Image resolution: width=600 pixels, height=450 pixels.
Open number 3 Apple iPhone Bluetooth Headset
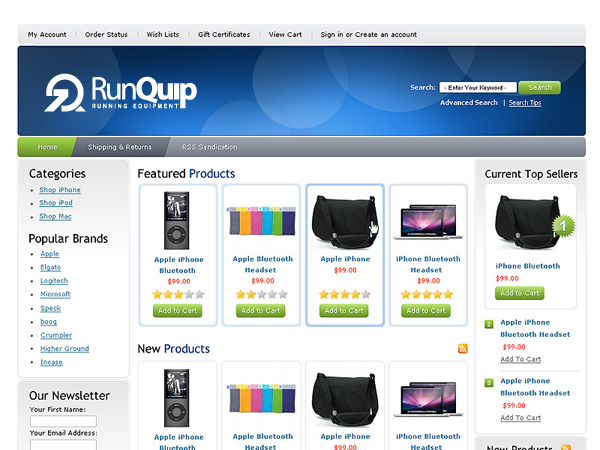[x=535, y=387]
